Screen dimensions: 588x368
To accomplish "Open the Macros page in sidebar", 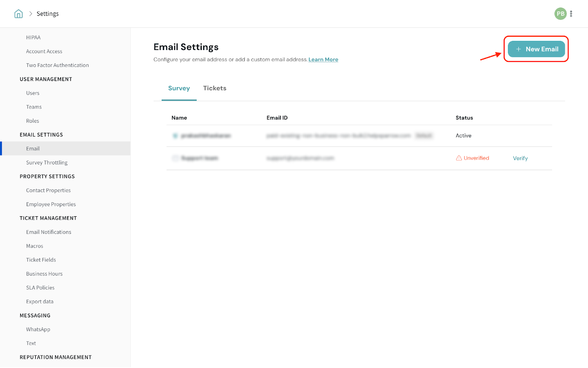I will tap(35, 246).
